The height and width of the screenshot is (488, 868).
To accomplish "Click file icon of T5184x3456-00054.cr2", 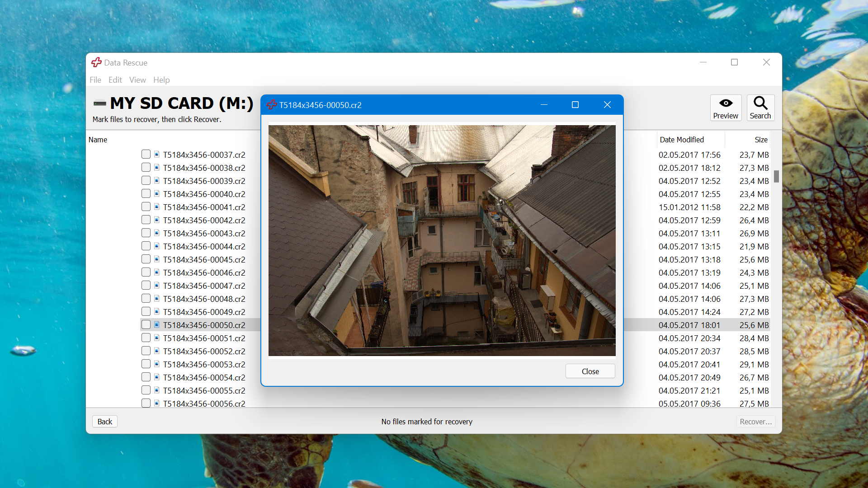I will pos(157,377).
